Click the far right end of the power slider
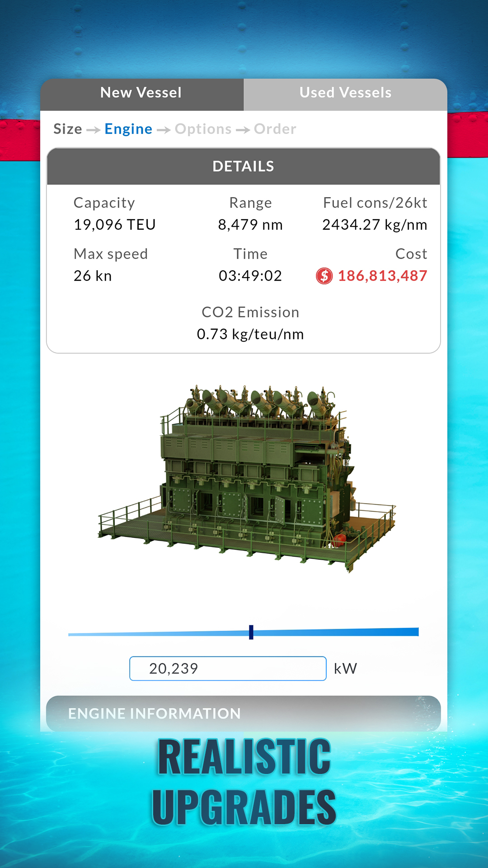Image resolution: width=488 pixels, height=868 pixels. [417, 632]
